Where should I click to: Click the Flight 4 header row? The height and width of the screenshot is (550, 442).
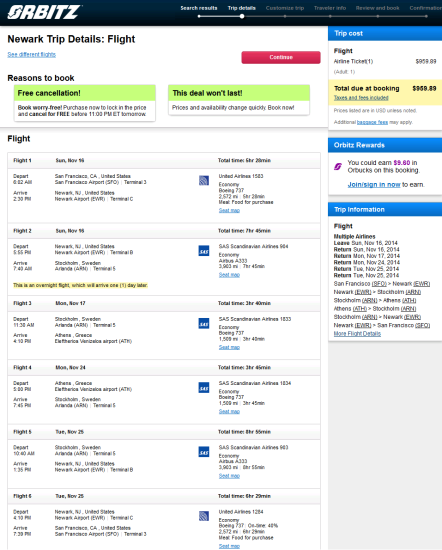(164, 367)
